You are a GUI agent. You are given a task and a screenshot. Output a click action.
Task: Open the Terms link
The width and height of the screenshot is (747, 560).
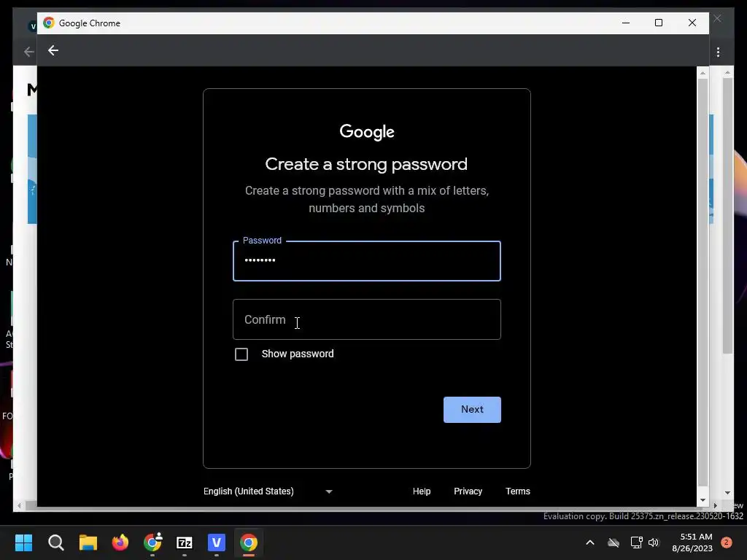click(518, 491)
